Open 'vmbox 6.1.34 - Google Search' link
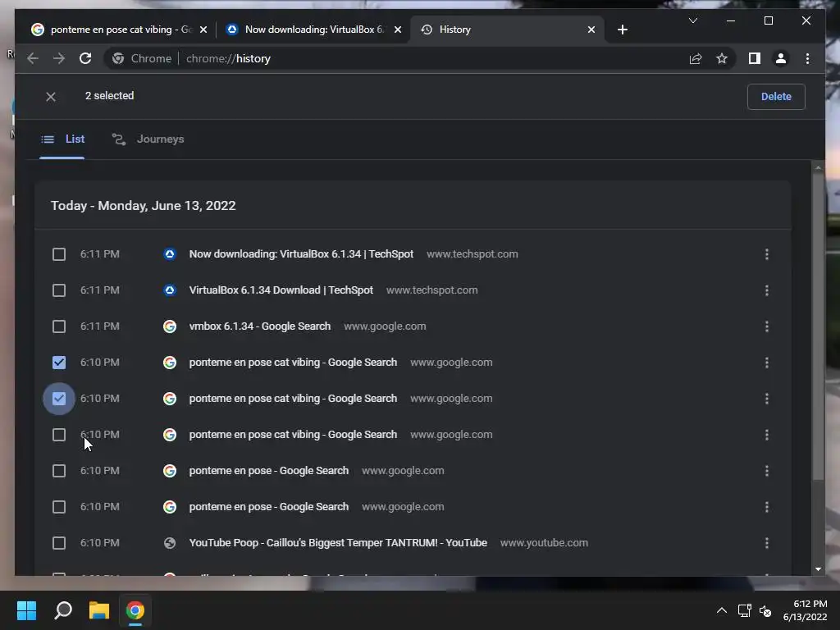The width and height of the screenshot is (840, 630). coord(260,326)
